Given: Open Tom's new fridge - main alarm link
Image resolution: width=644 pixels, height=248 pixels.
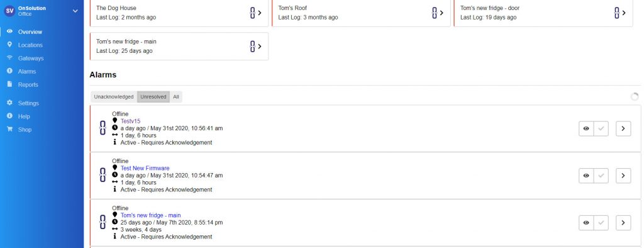Looking at the screenshot, I should click(151, 215).
